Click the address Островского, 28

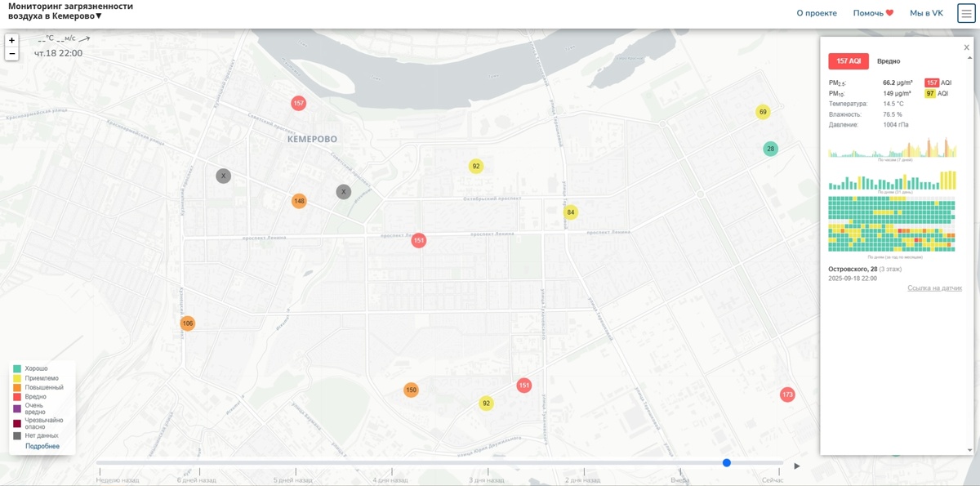click(x=853, y=268)
